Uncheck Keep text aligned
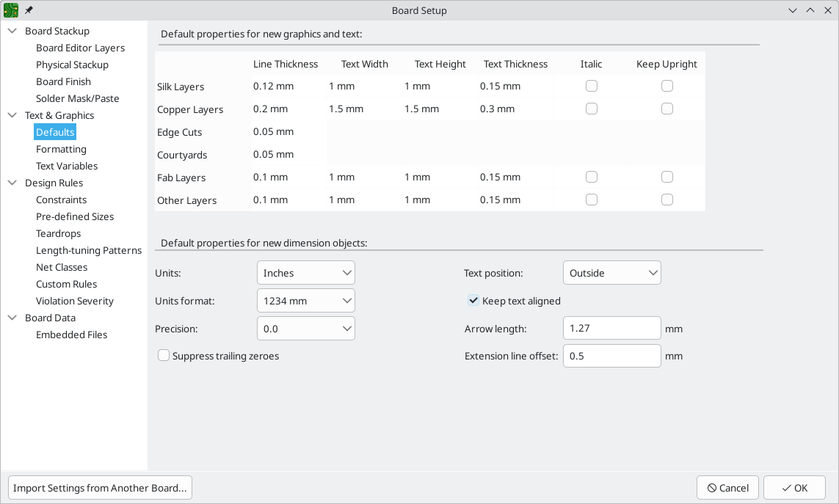This screenshot has width=839, height=504. click(474, 301)
